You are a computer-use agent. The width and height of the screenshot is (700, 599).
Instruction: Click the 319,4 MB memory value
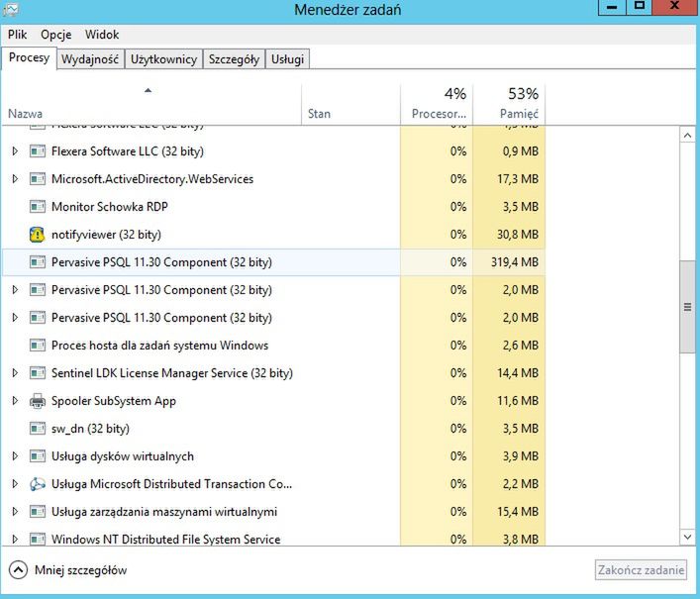[515, 262]
